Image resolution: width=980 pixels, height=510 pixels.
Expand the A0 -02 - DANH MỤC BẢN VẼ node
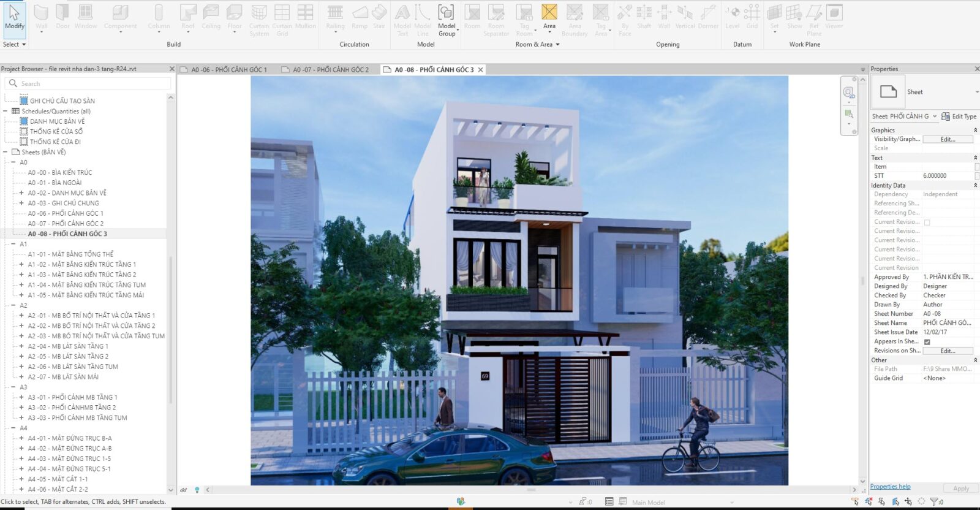(21, 193)
